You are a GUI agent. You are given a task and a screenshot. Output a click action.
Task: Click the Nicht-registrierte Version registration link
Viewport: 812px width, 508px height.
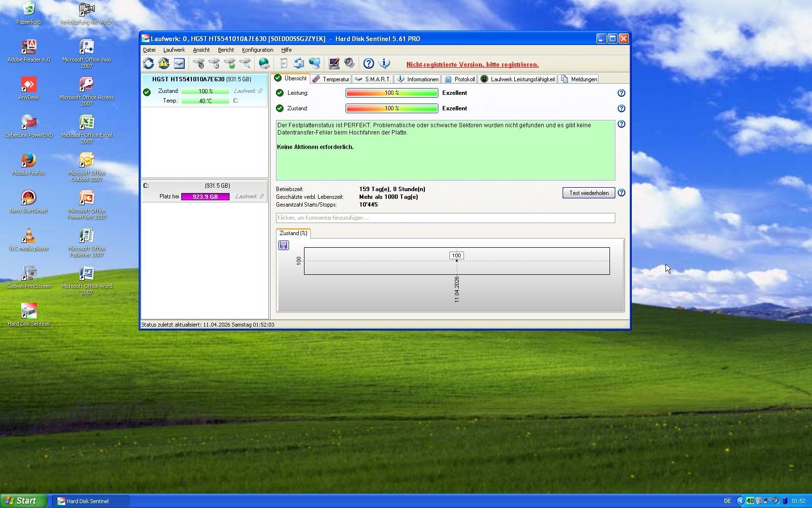472,64
